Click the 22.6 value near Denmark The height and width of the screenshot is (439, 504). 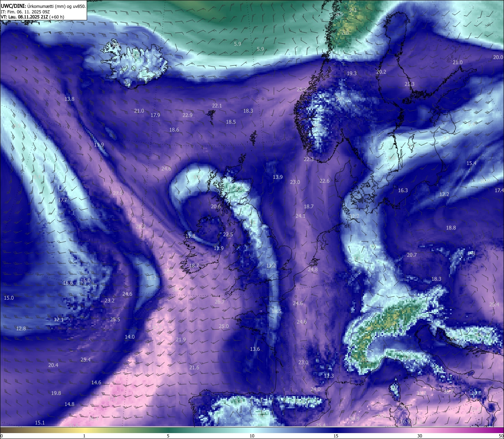click(324, 181)
